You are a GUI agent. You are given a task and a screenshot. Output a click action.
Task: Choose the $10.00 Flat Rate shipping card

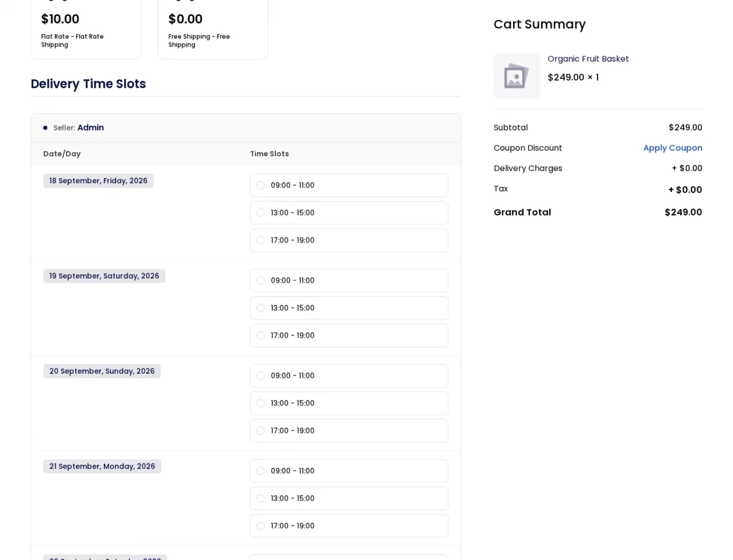[x=86, y=29]
